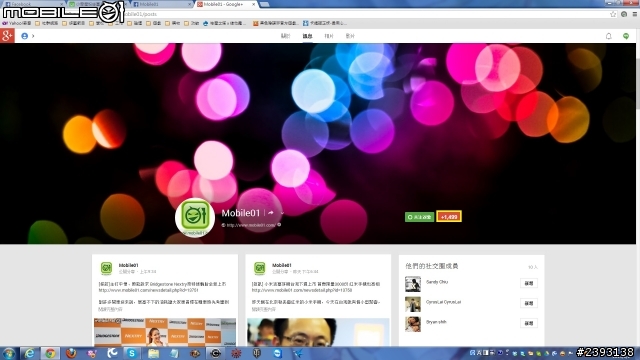Switch to the Facebook Mobile01 browser tab
The width and height of the screenshot is (640, 360).
161,4
